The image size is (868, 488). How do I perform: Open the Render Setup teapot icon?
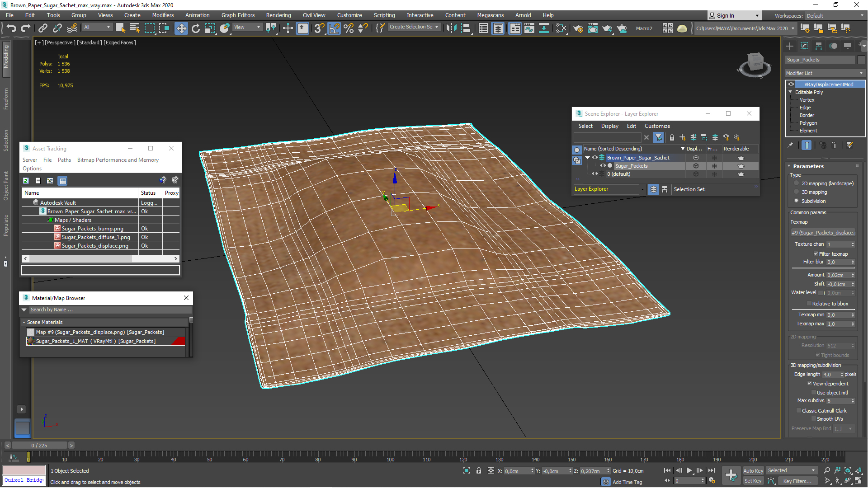[578, 28]
